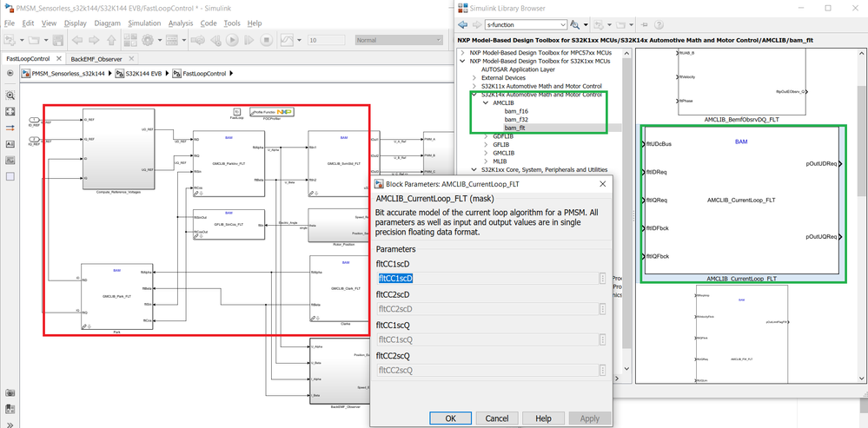
Task: Open Library Browser grid icon in toolbar
Action: (130, 40)
